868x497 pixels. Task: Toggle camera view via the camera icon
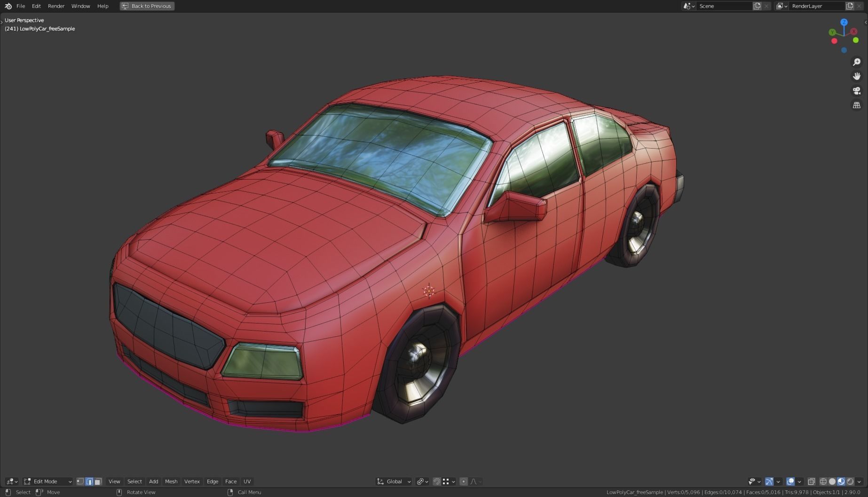pos(856,90)
